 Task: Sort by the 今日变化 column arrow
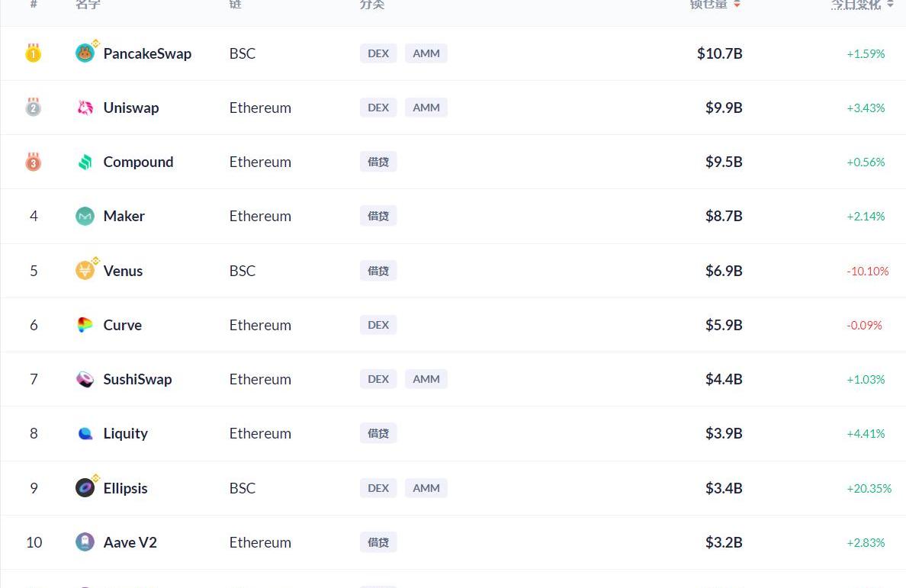point(890,5)
